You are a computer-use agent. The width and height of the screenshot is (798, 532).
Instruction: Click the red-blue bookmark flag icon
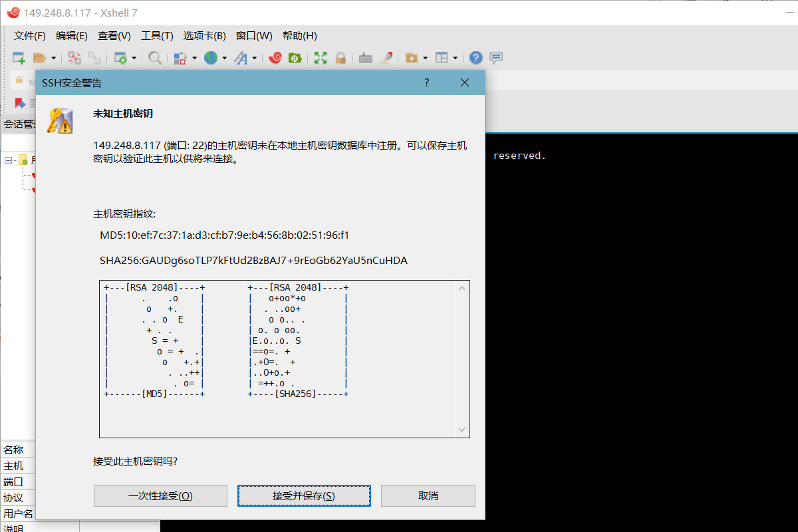pyautogui.click(x=20, y=103)
